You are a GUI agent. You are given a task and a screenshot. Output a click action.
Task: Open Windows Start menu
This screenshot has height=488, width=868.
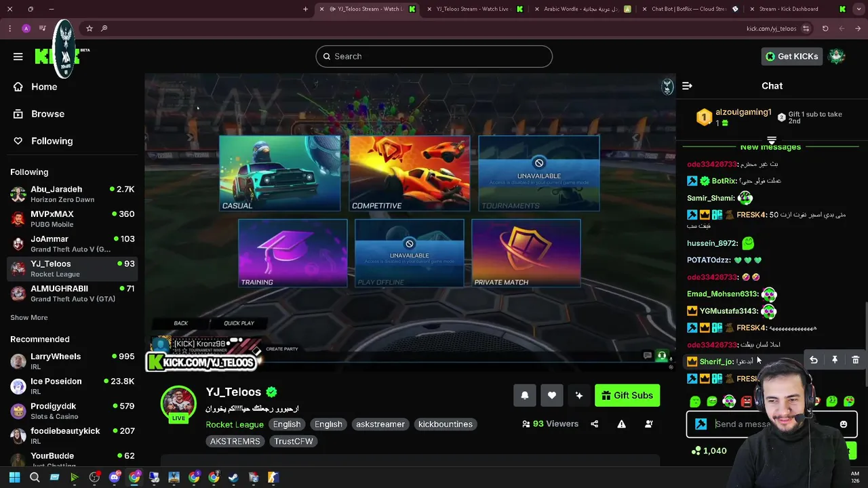[14, 477]
